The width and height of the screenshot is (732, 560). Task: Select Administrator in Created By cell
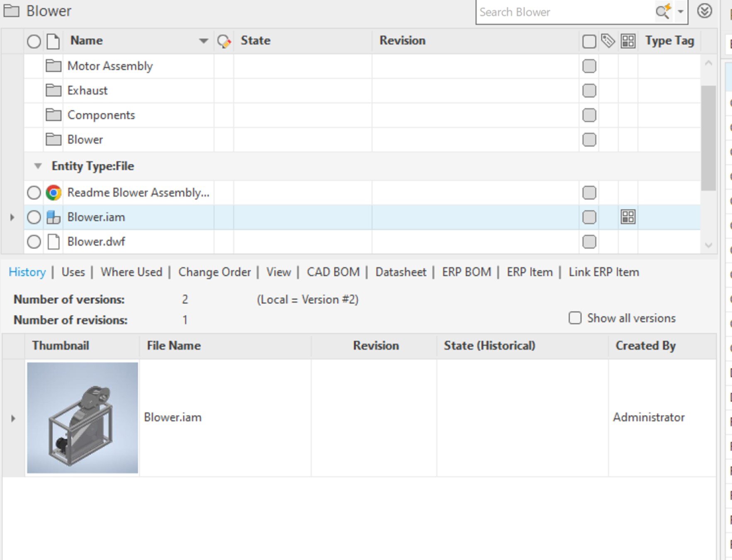click(649, 417)
